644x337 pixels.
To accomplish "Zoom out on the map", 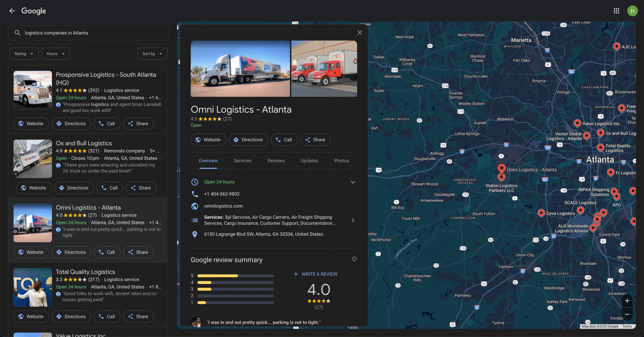I will click(x=627, y=314).
